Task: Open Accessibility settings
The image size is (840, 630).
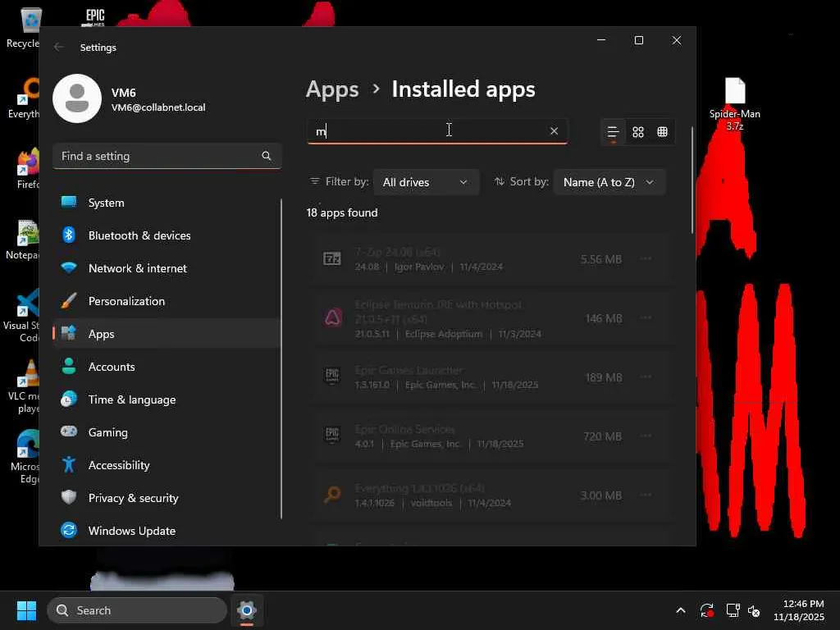Action: 167,465
